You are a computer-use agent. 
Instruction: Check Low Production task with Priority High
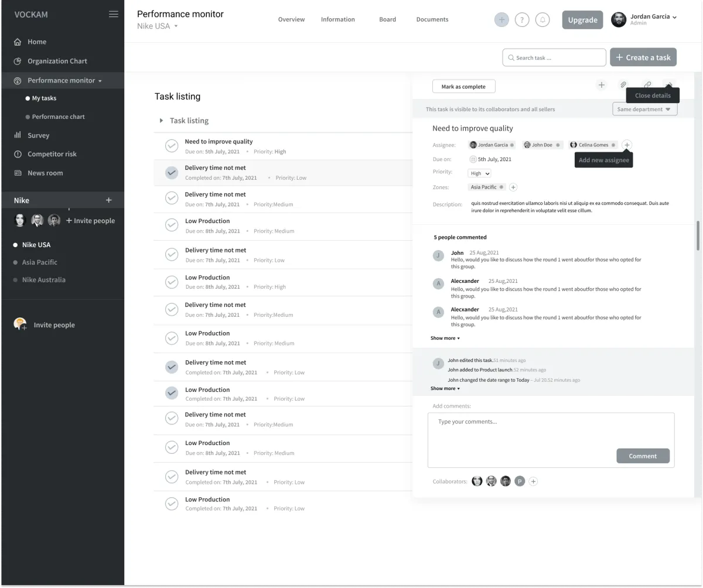(172, 282)
